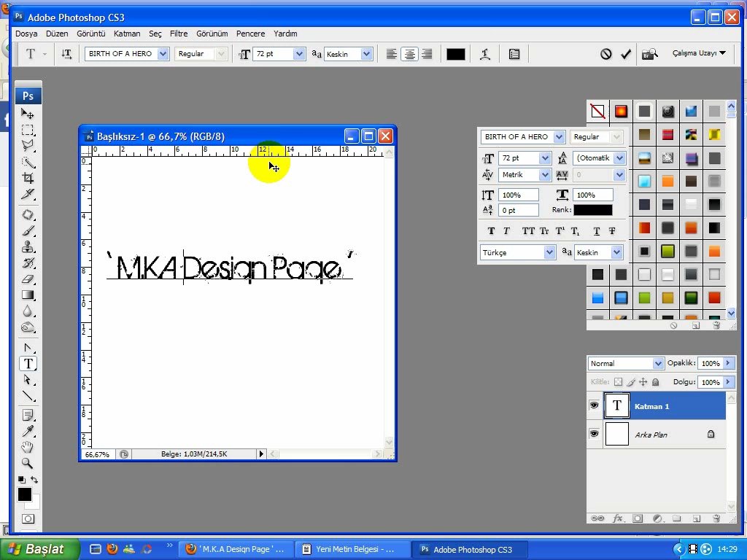The width and height of the screenshot is (747, 560).
Task: Open the Katman menu
Action: [x=127, y=34]
